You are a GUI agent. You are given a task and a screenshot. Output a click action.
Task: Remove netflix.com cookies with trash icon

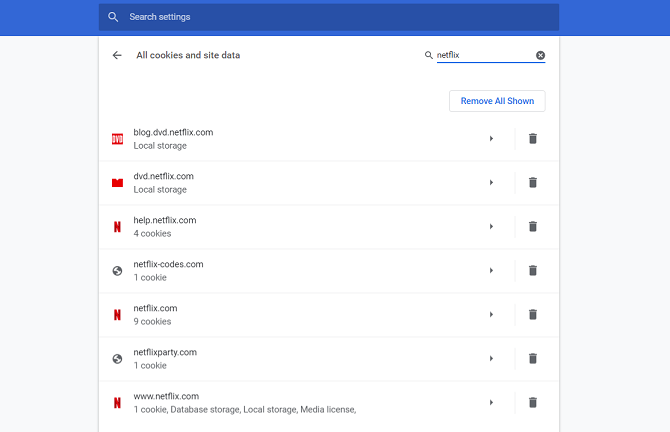coord(532,315)
